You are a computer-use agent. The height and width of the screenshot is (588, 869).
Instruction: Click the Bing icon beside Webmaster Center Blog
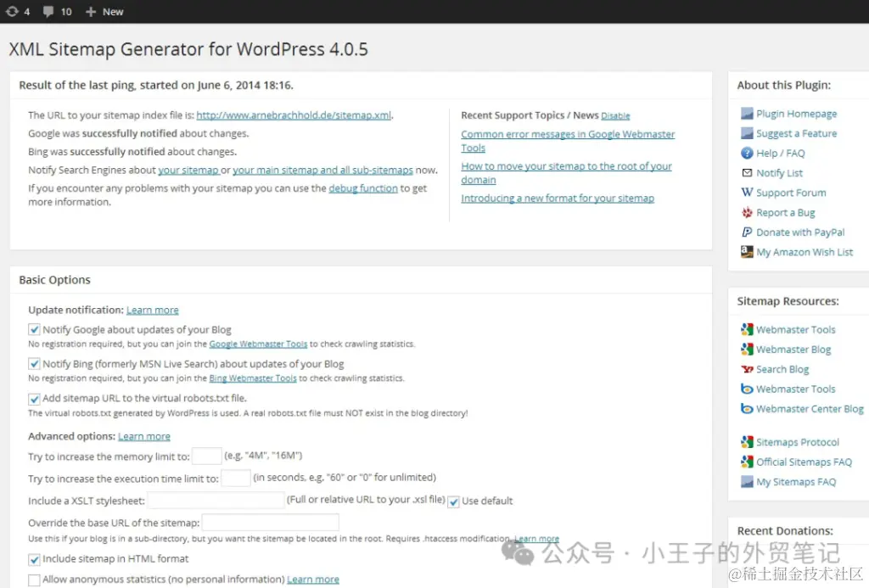point(747,408)
